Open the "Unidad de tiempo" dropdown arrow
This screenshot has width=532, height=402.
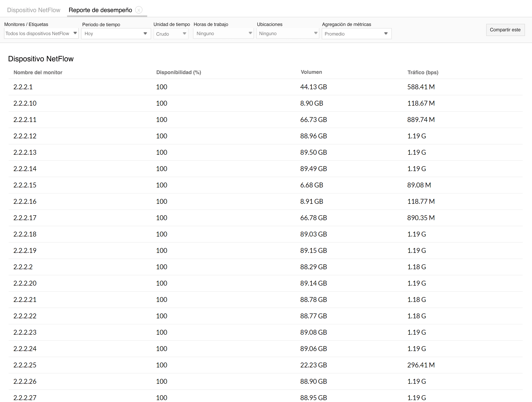(185, 33)
